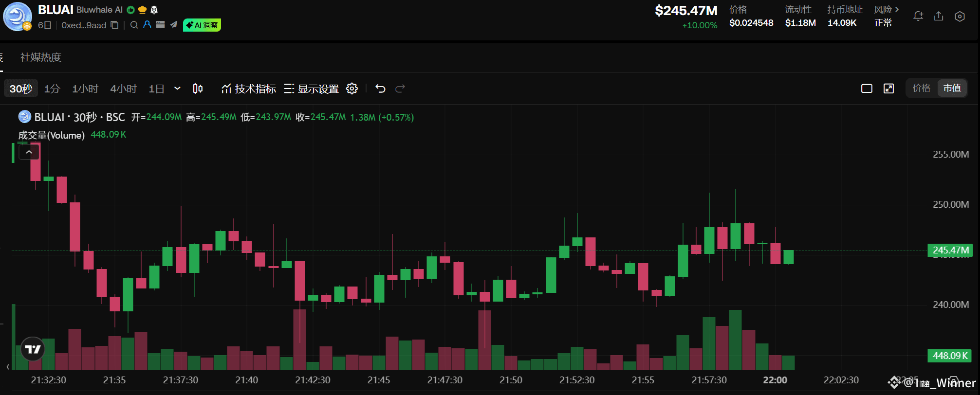Select the 30秒 timeframe
This screenshot has width=980, height=395.
[21, 89]
